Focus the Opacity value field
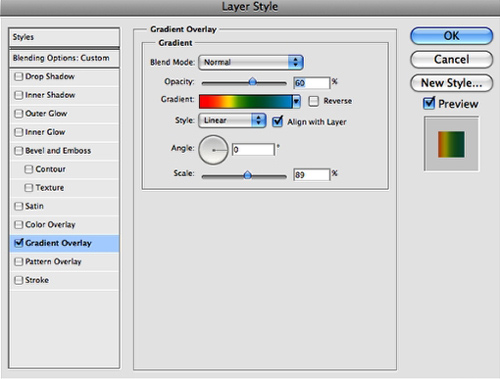Screen dimensions: 500x379 312,83
